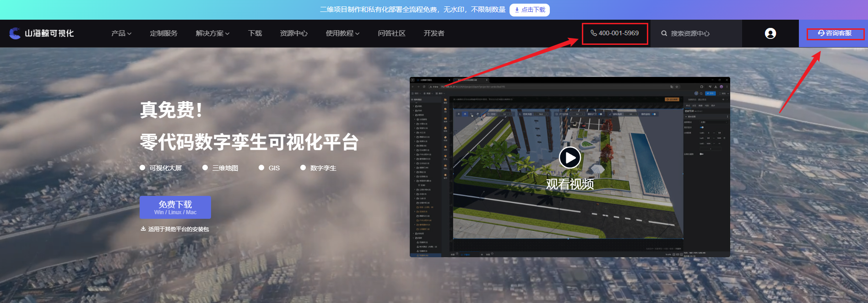Click the 免费下载 Win / Linux / Mac button

coord(175,207)
